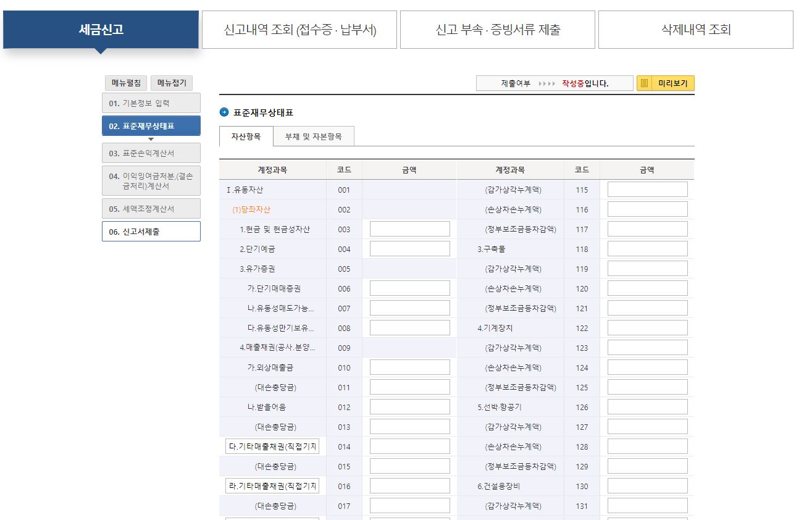Click amount field for code 010 외상매출금
Image resolution: width=812 pixels, height=520 pixels.
point(410,367)
